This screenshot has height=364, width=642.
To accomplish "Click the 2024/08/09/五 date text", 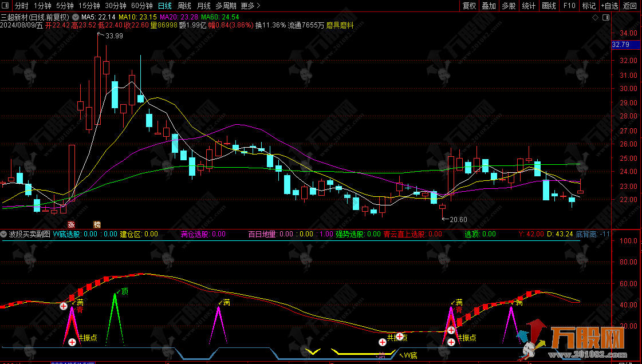I will (22, 25).
